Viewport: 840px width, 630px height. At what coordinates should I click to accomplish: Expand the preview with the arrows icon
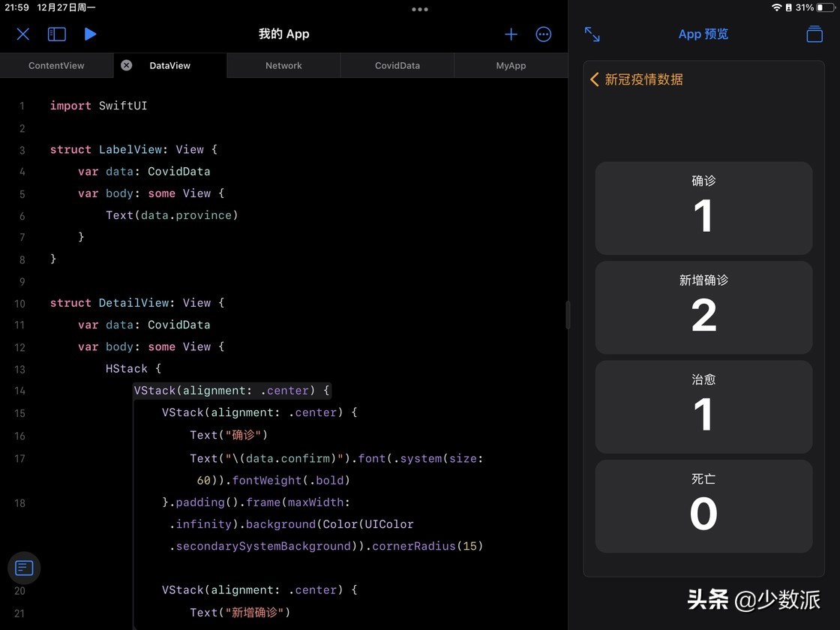point(592,34)
